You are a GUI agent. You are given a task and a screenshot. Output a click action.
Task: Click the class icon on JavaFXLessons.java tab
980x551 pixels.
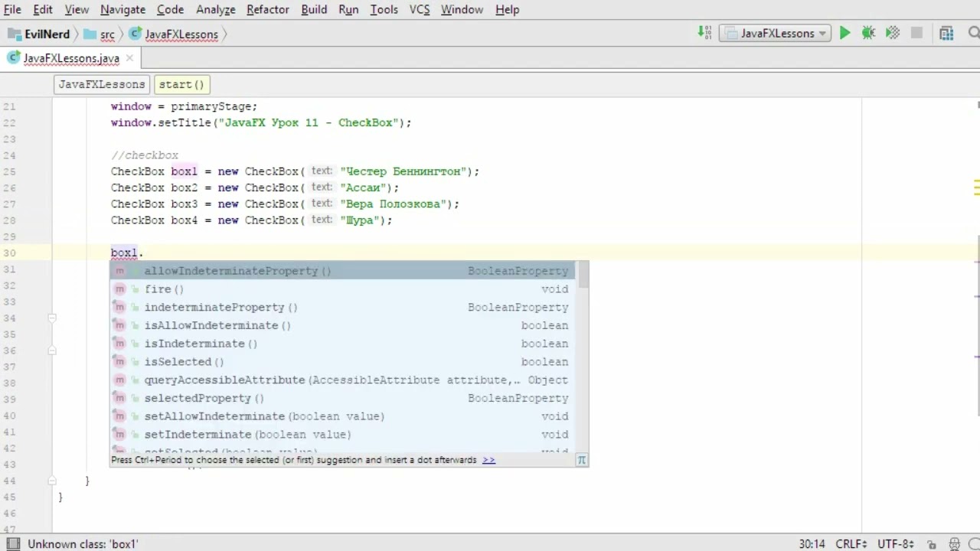(14, 58)
